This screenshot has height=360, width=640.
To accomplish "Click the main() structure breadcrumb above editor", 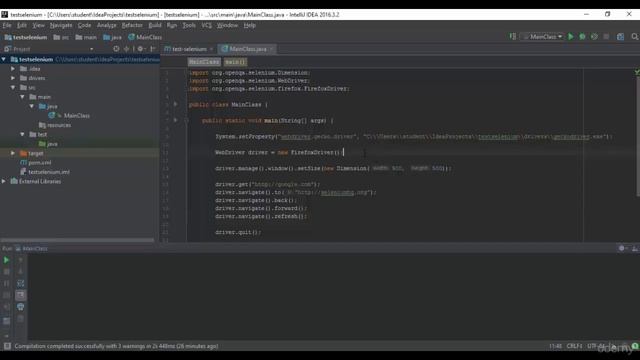I will (x=235, y=62).
